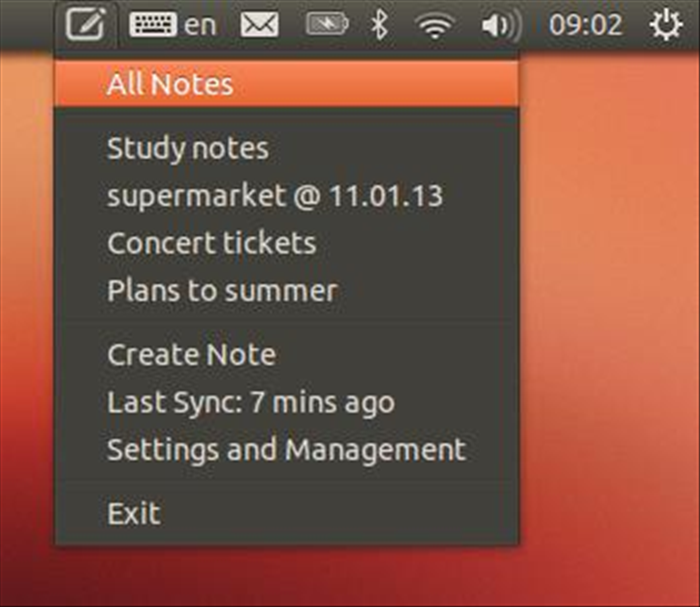Click the 'en' language label
The height and width of the screenshot is (607, 700).
[x=200, y=25]
